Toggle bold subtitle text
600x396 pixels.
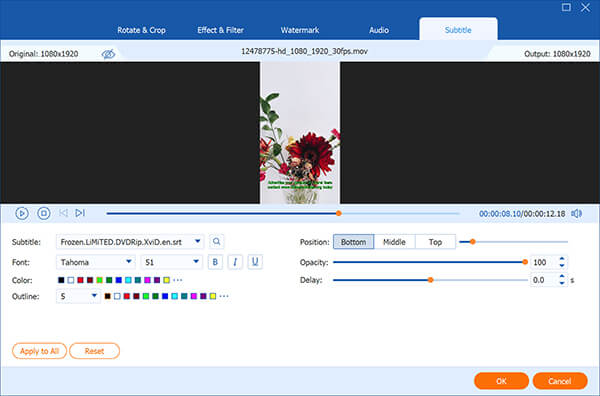click(215, 262)
